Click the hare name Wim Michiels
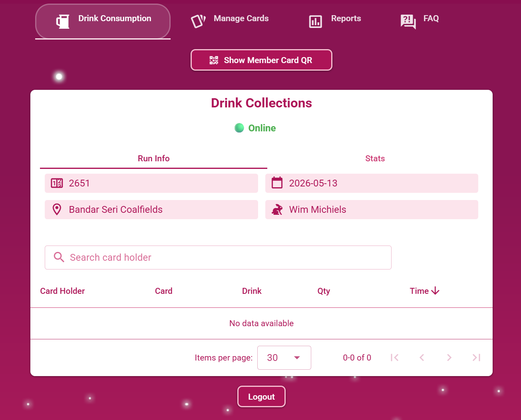The width and height of the screenshot is (521, 420). click(x=318, y=210)
